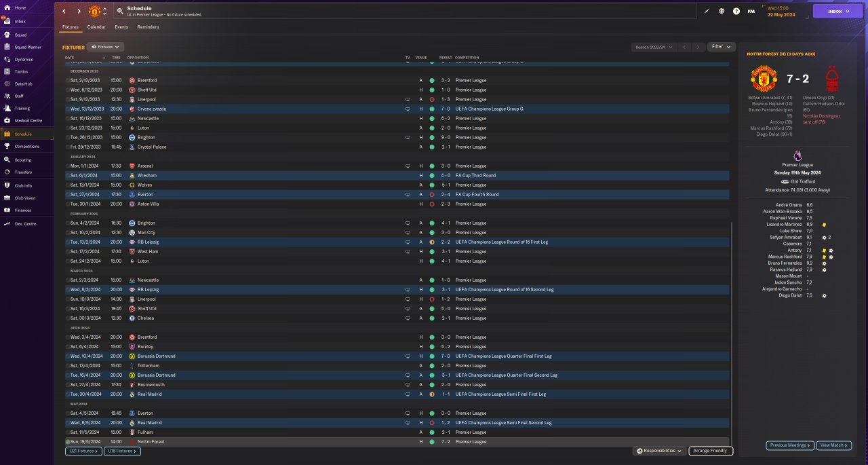
Task: Go to next season arrow
Action: point(698,47)
